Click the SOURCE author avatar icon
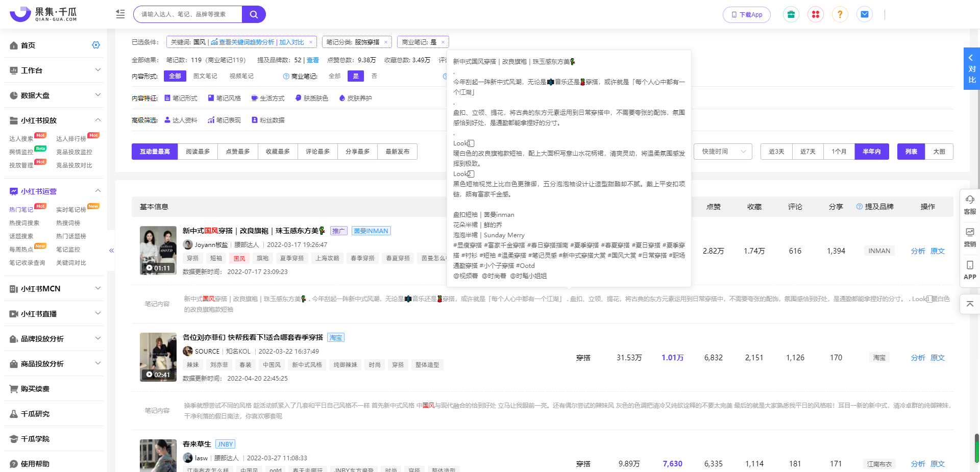The width and height of the screenshot is (980, 472). (188, 351)
